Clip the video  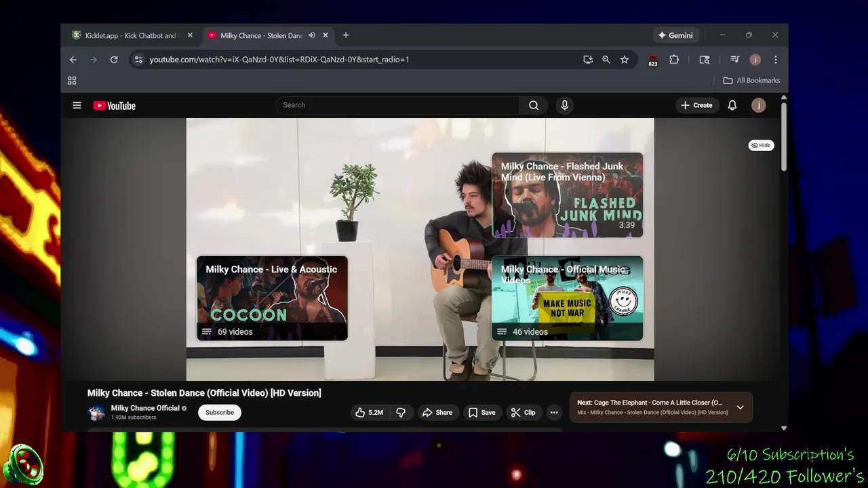click(x=523, y=412)
